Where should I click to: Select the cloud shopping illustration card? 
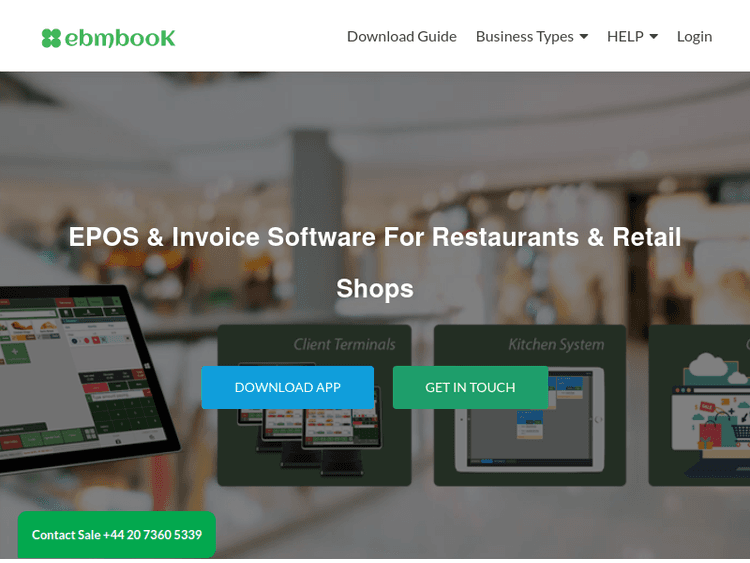point(699,406)
